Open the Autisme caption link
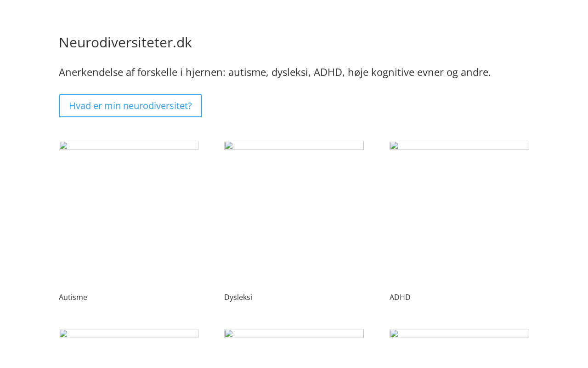 point(73,297)
